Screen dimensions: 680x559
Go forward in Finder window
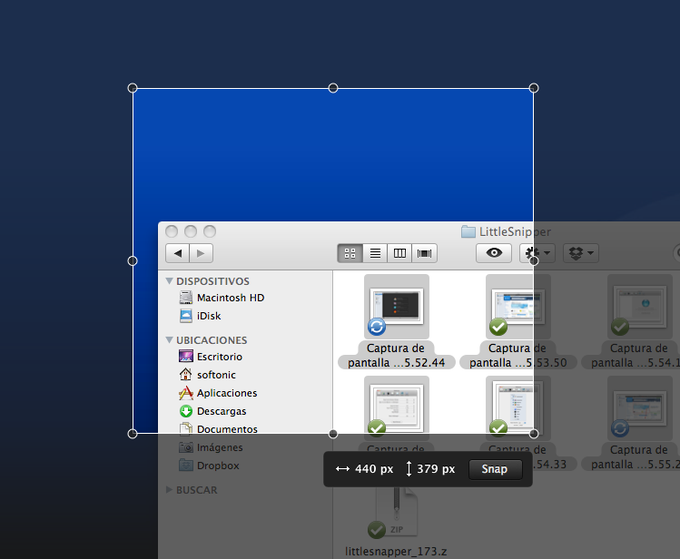(201, 253)
